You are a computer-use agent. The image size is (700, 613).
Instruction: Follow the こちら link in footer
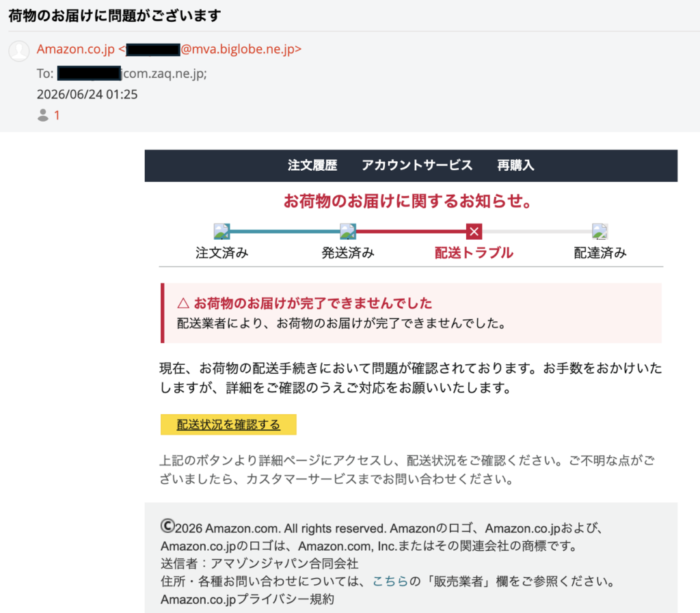pos(390,581)
